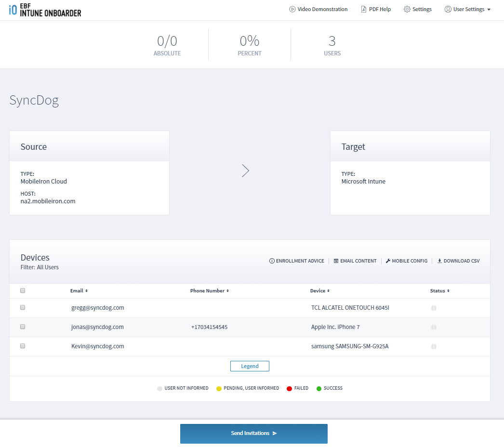Click the na2.mobileiron.com host text

tap(48, 201)
